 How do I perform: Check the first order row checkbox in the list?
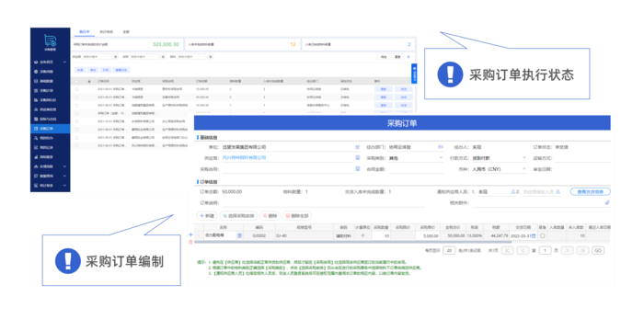(x=76, y=89)
